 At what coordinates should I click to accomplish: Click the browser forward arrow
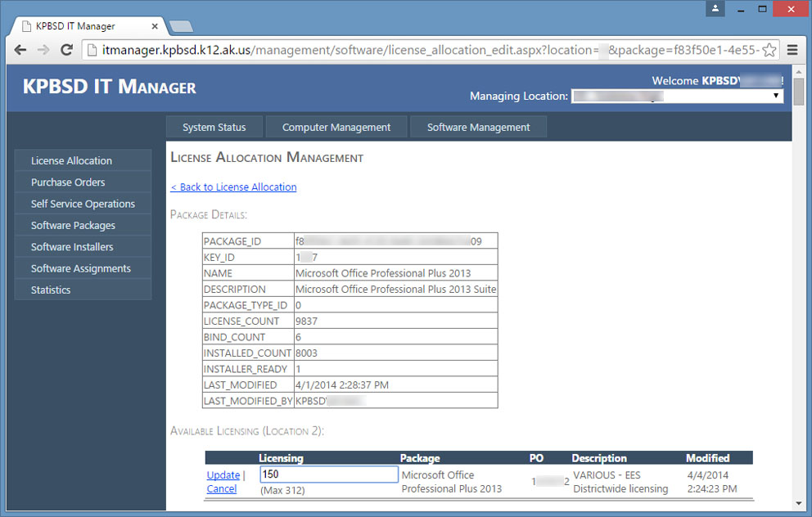[x=43, y=50]
